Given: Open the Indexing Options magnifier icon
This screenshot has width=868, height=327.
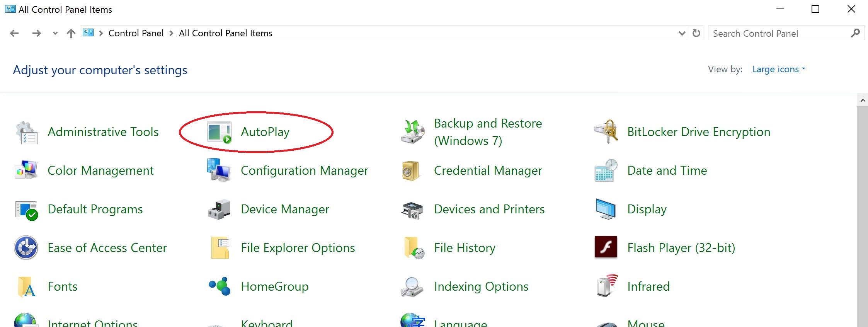Looking at the screenshot, I should [412, 287].
